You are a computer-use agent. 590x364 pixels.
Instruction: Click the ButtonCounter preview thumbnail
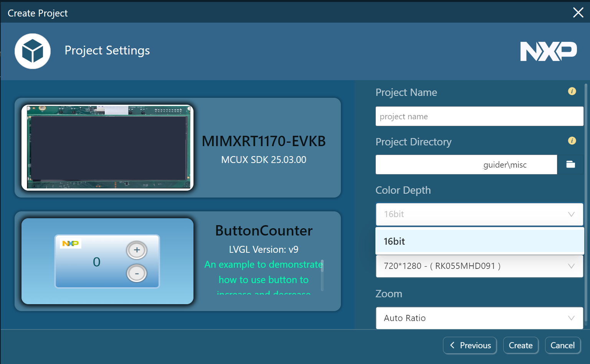click(107, 261)
